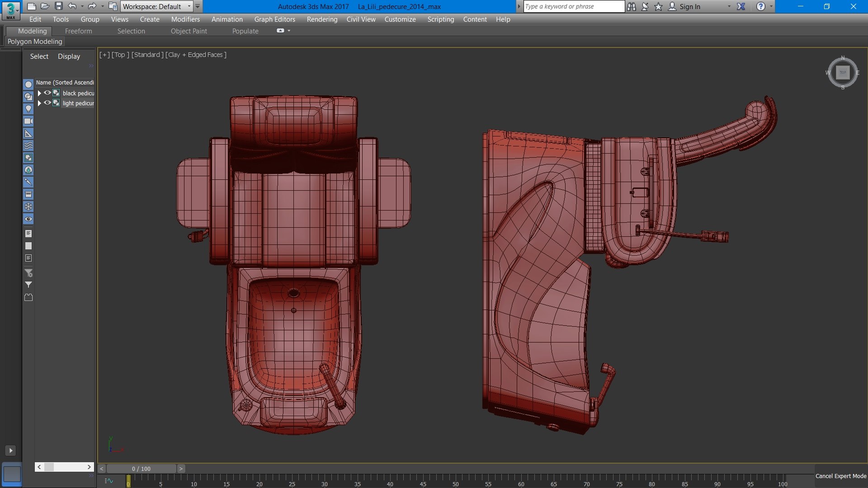
Task: Toggle Display Bones filter icon
Action: [28, 182]
